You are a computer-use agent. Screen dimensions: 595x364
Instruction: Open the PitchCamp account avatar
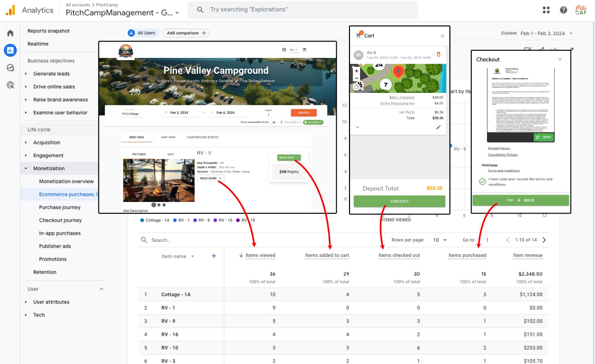point(581,10)
